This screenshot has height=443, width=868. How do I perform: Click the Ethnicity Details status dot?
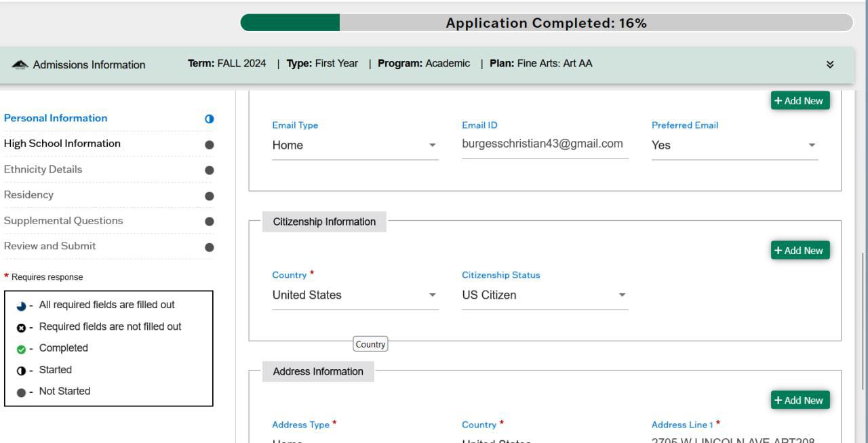(x=209, y=170)
